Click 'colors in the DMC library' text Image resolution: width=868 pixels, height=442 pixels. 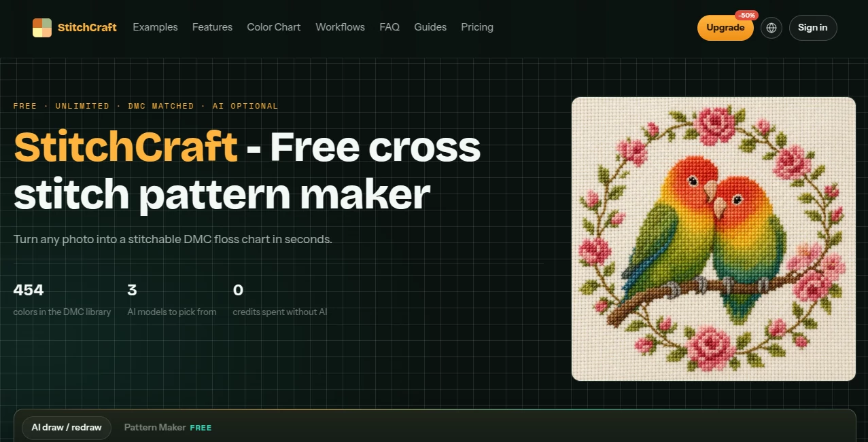tap(62, 312)
